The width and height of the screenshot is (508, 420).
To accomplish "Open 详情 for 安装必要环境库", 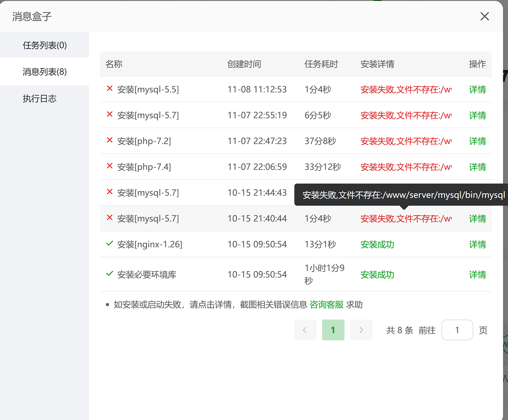I will coord(477,274).
